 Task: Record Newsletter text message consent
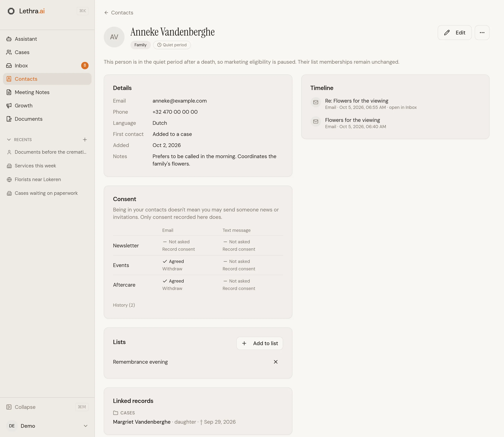[239, 249]
